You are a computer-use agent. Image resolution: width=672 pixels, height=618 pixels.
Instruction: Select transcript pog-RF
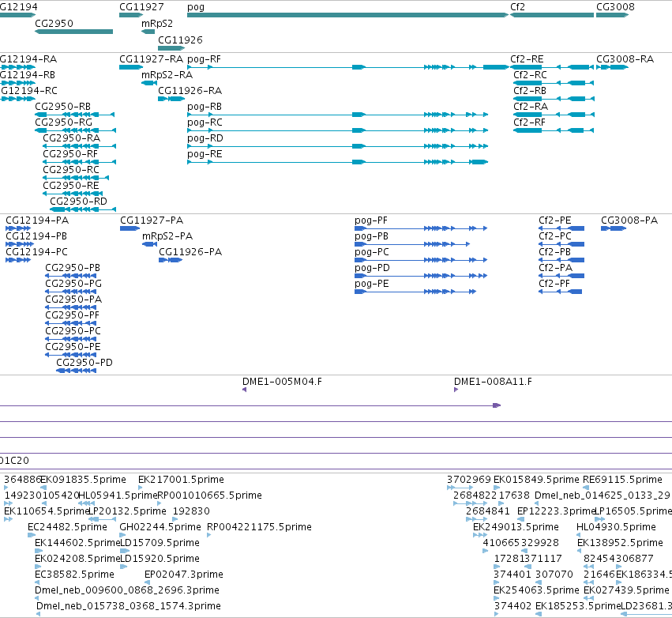[347, 67]
